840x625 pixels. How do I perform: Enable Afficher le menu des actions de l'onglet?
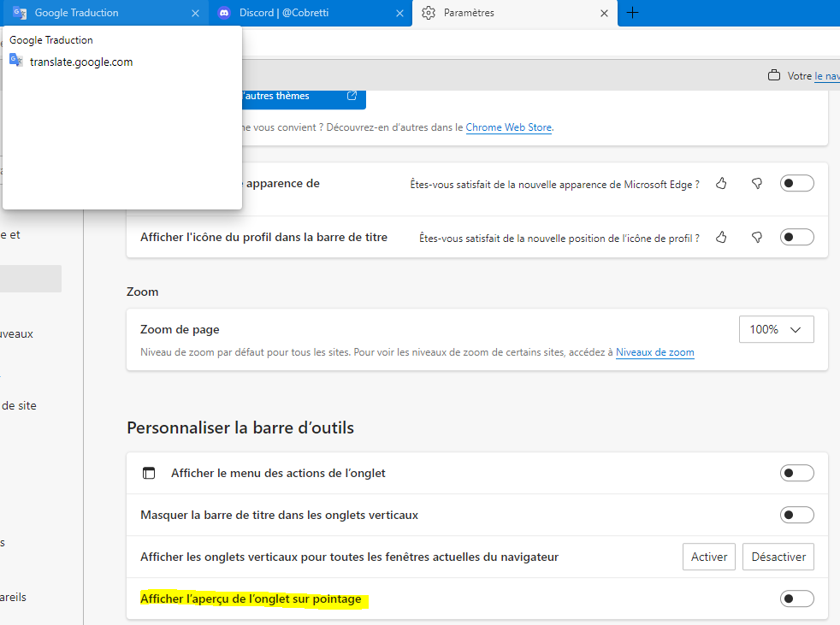point(796,472)
